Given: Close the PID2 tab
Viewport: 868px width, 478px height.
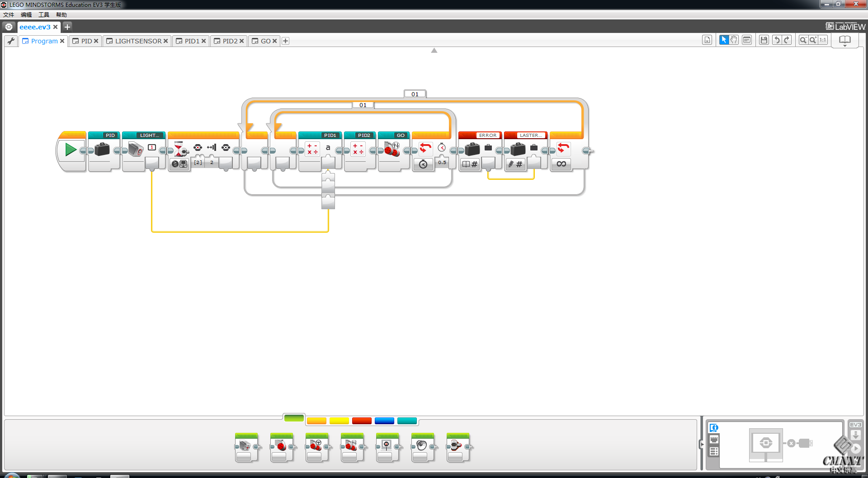Looking at the screenshot, I should click(242, 41).
